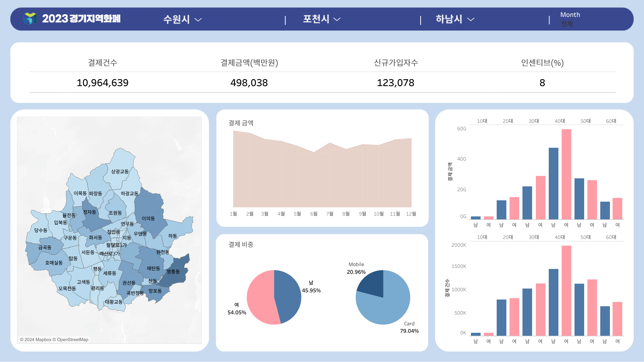644x362 pixels.
Task: Expand the 하남시 dropdown chevron
Action: [471, 19]
